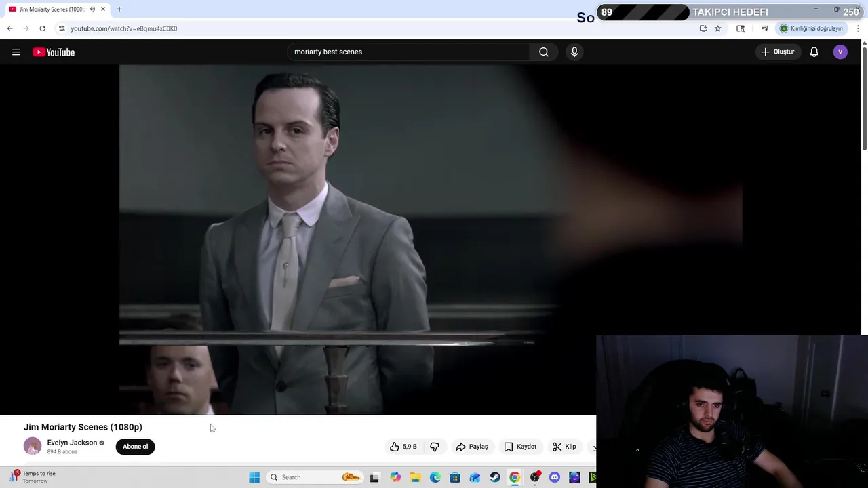Image resolution: width=868 pixels, height=488 pixels.
Task: Dislike the video with thumbs down
Action: pos(435,447)
